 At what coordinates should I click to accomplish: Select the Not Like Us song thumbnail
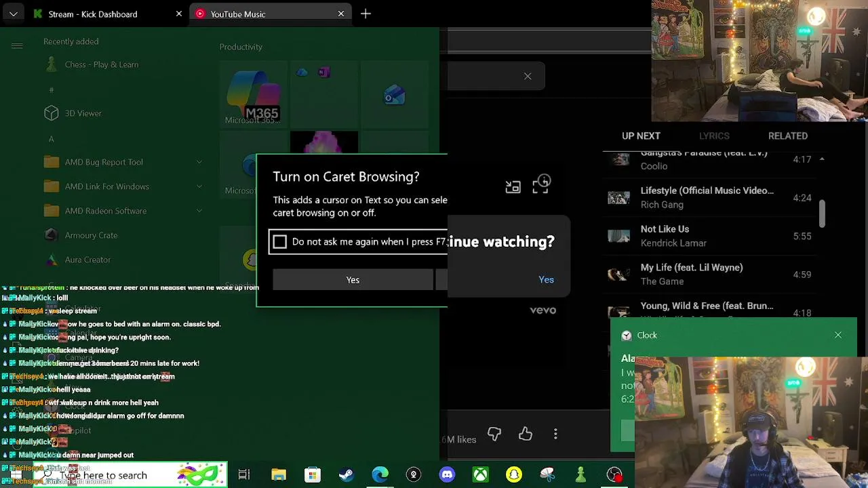618,236
